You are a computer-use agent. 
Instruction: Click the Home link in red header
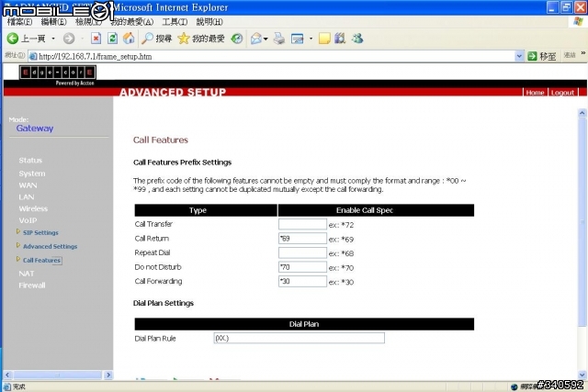tap(535, 93)
